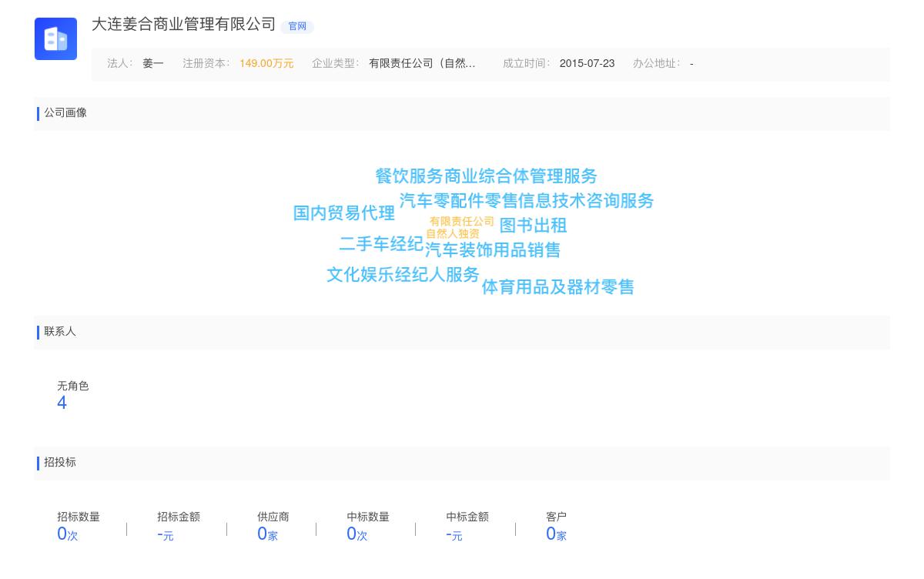924x579 pixels.
Task: Click orange tag 有限责任公司
Action: pos(462,221)
